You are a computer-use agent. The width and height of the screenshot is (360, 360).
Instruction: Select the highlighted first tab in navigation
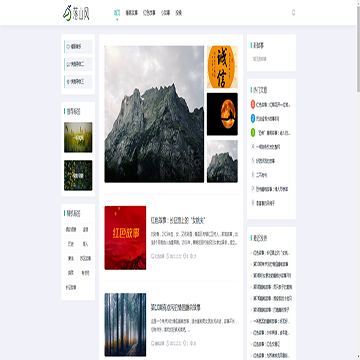click(117, 13)
